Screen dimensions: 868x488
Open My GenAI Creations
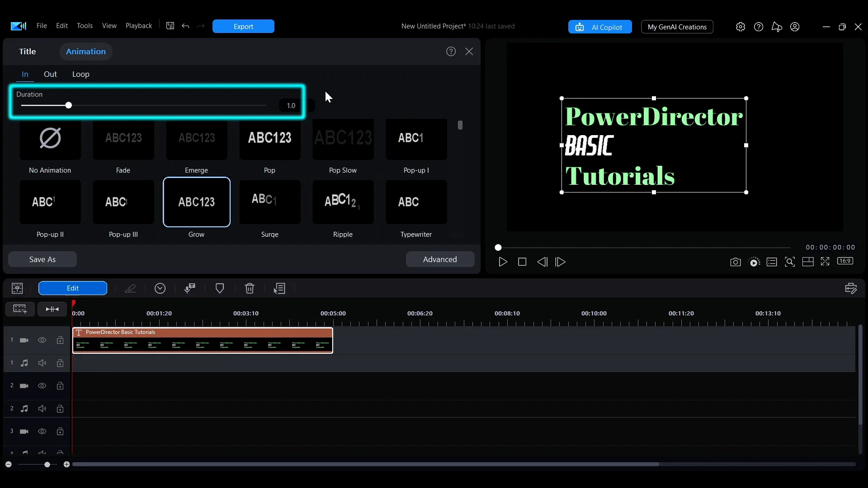pos(677,27)
